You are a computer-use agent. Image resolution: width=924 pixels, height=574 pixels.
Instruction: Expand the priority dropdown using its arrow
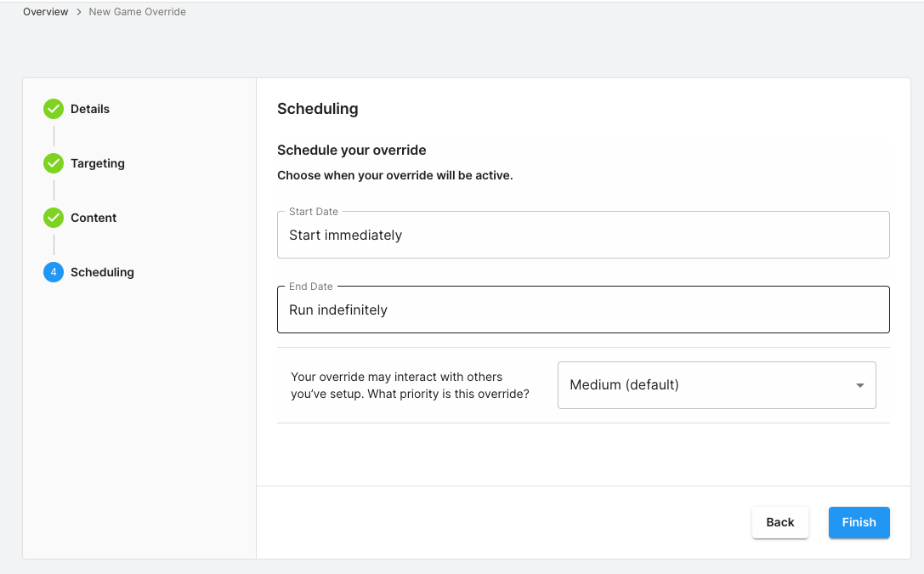point(859,385)
